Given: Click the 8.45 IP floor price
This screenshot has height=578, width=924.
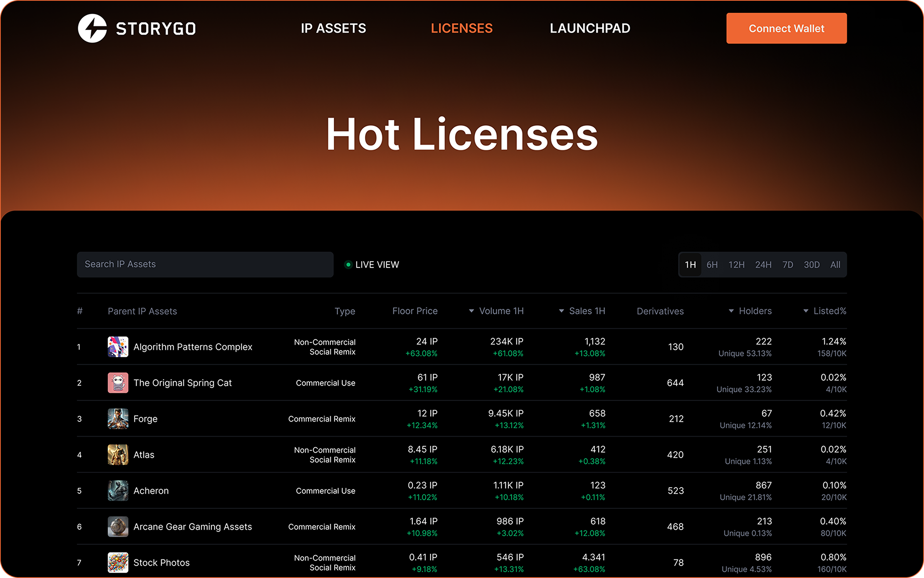Looking at the screenshot, I should pyautogui.click(x=422, y=449).
